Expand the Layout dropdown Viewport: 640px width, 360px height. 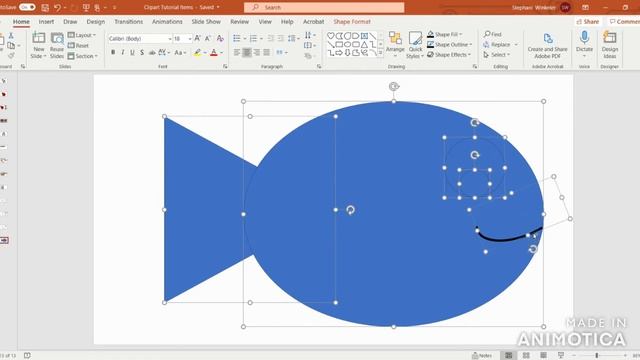82,35
